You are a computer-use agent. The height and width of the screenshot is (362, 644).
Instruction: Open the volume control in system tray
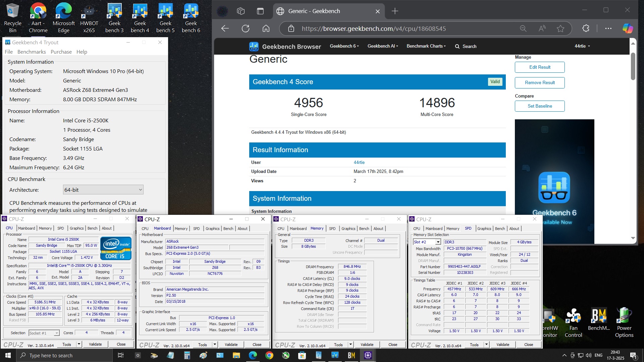[589, 355]
